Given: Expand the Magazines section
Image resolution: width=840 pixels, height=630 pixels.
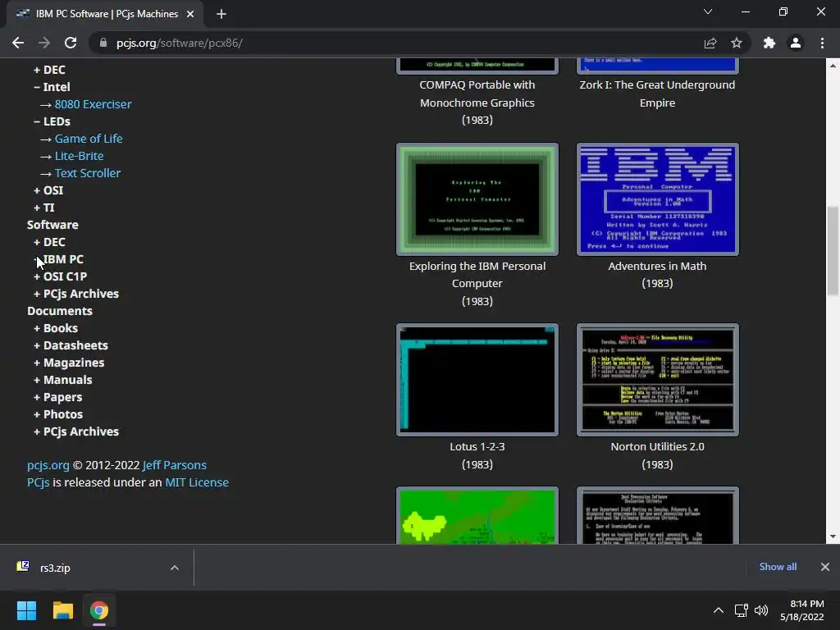Looking at the screenshot, I should 69,363.
